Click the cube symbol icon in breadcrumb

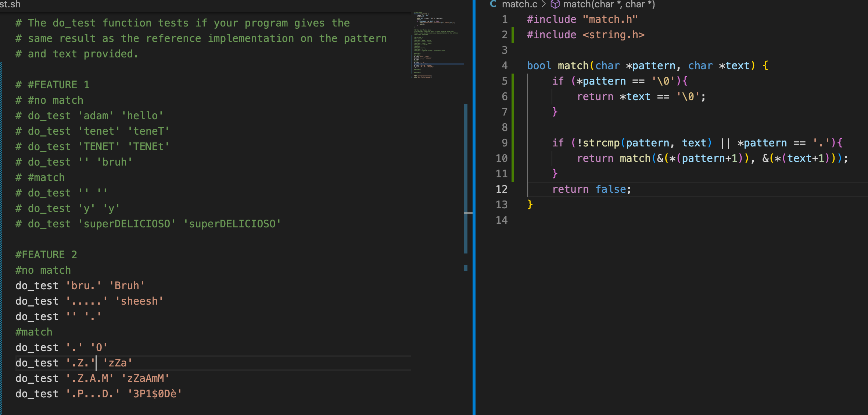coord(555,4)
